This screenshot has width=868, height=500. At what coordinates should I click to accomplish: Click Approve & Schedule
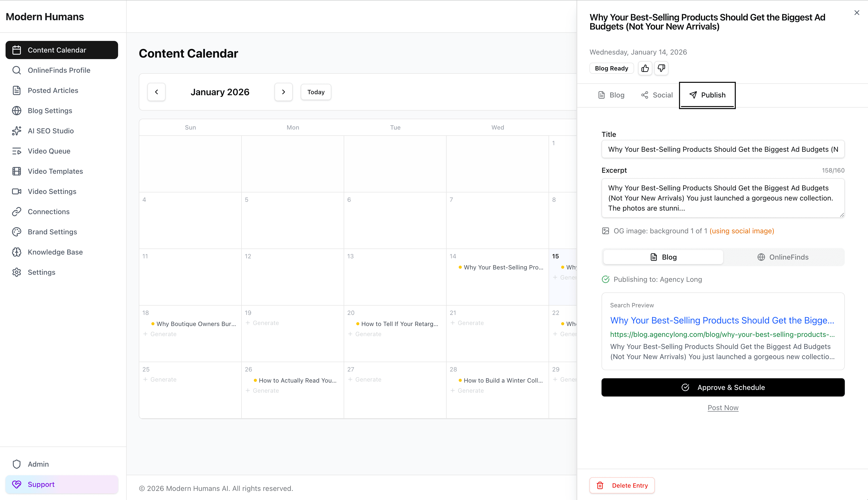(x=722, y=387)
